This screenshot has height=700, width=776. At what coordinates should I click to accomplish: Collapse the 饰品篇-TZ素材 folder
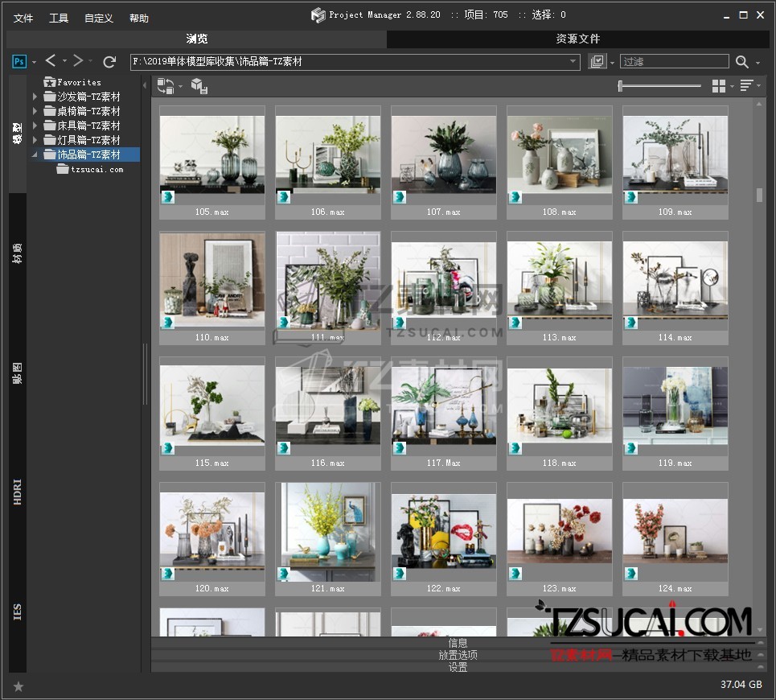35,154
